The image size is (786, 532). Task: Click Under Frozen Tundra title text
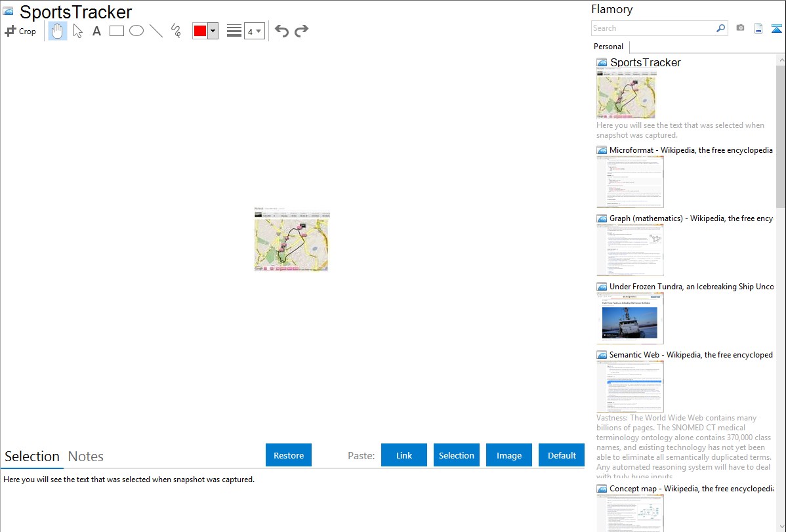coord(692,286)
